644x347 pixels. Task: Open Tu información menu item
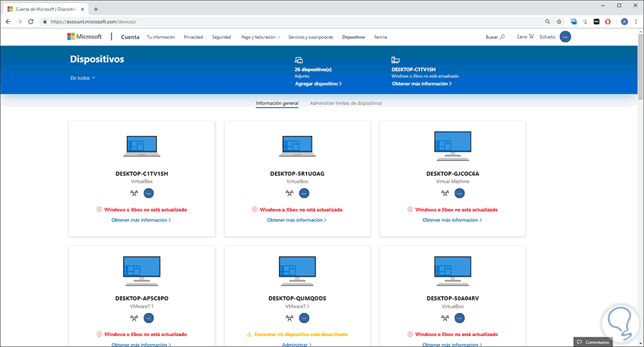161,37
